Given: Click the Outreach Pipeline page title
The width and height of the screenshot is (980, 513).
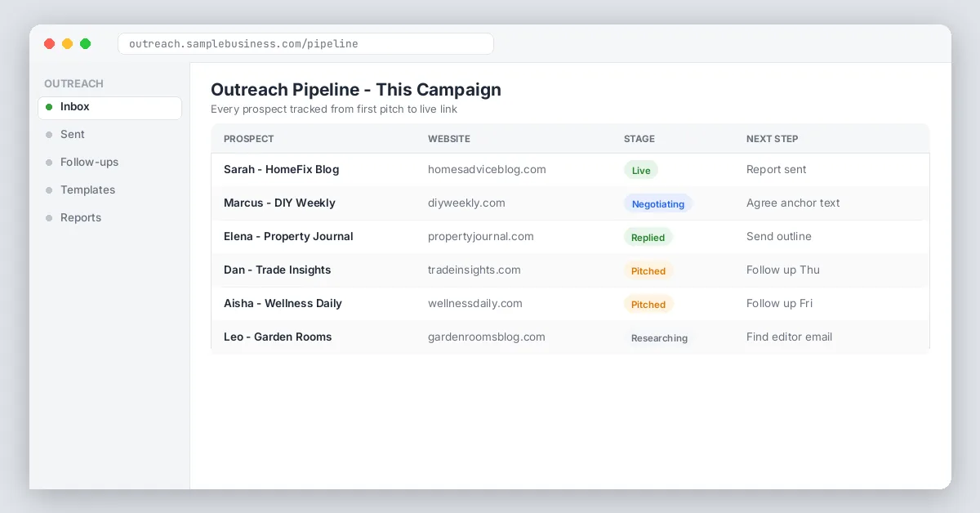Looking at the screenshot, I should [356, 90].
